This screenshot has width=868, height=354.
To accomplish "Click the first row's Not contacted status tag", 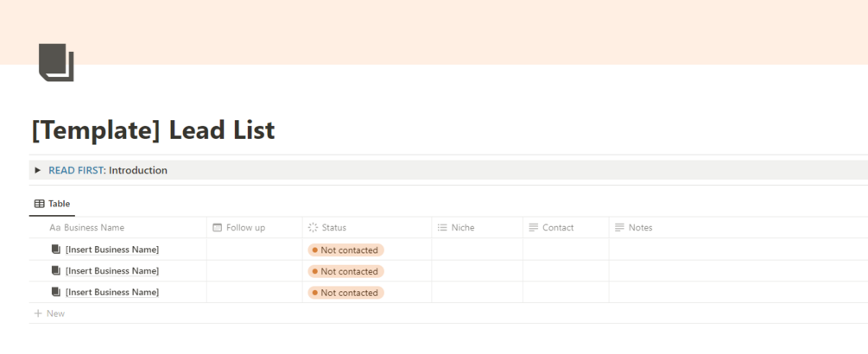I will pyautogui.click(x=345, y=250).
